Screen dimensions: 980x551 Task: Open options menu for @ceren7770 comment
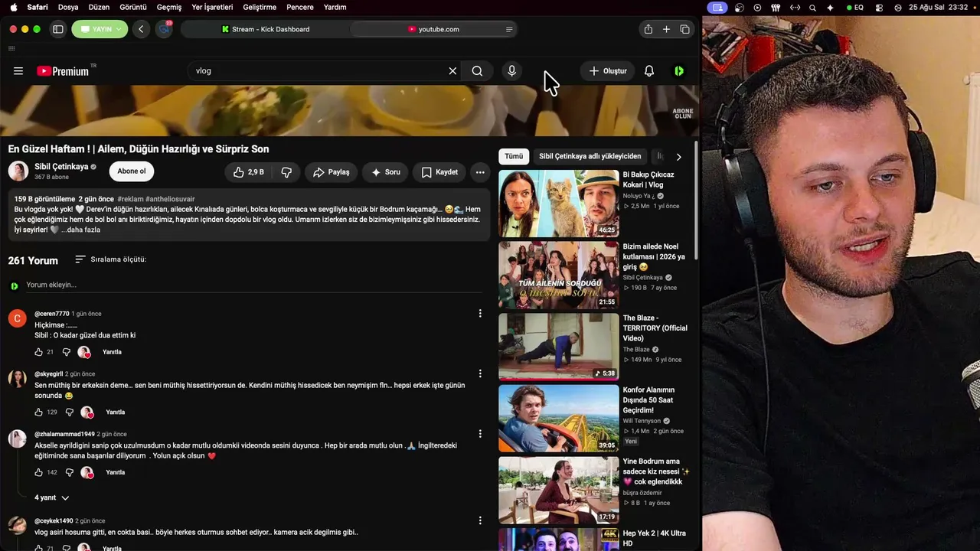(480, 314)
